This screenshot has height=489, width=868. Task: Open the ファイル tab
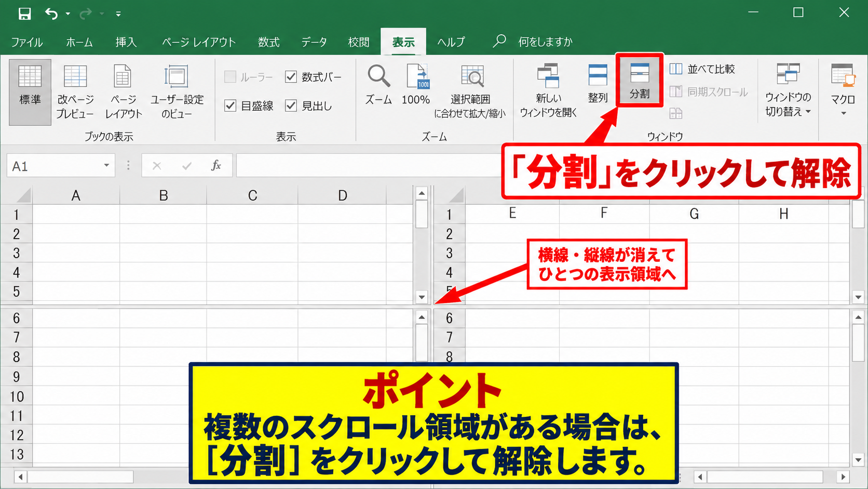(x=27, y=42)
